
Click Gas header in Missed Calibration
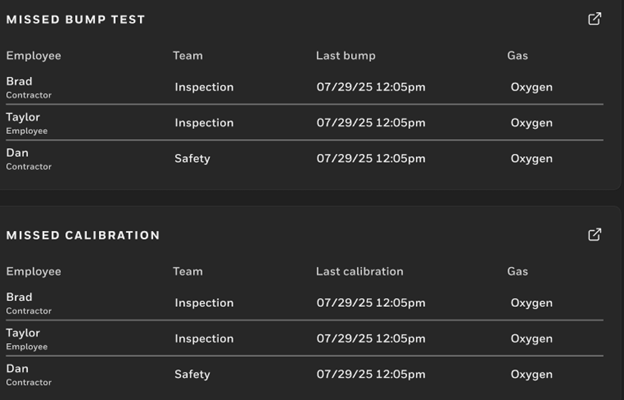tap(517, 272)
